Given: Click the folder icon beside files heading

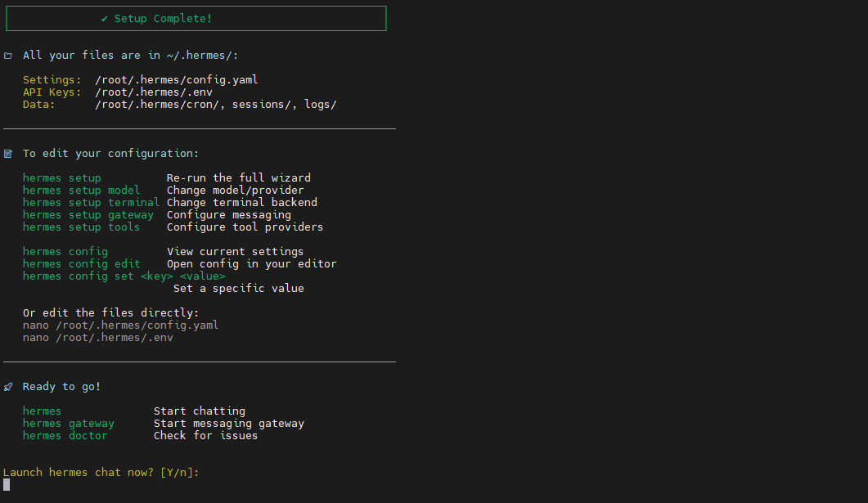Looking at the screenshot, I should point(7,56).
